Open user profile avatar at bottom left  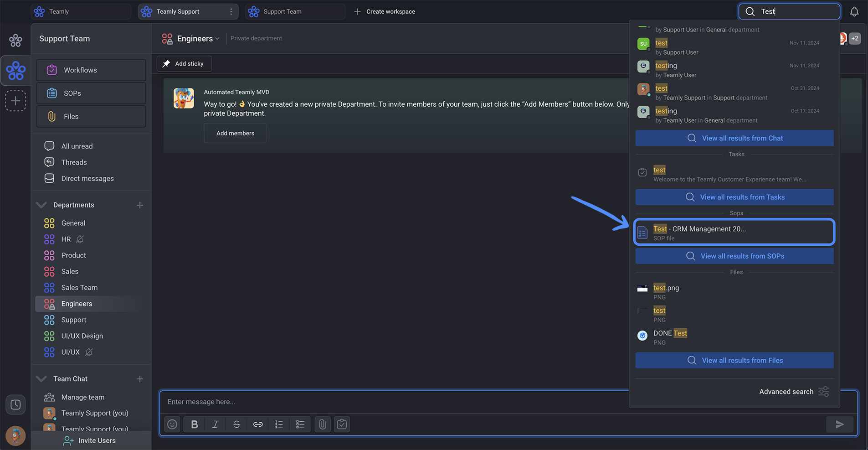click(15, 436)
